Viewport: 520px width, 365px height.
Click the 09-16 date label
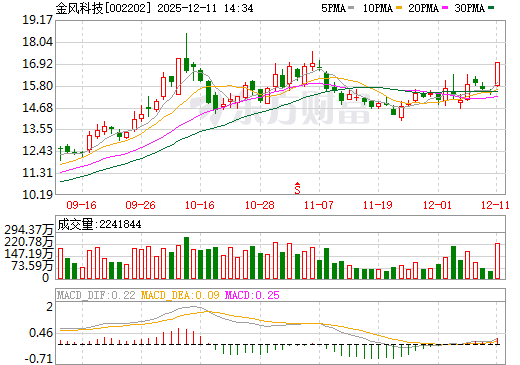point(81,205)
